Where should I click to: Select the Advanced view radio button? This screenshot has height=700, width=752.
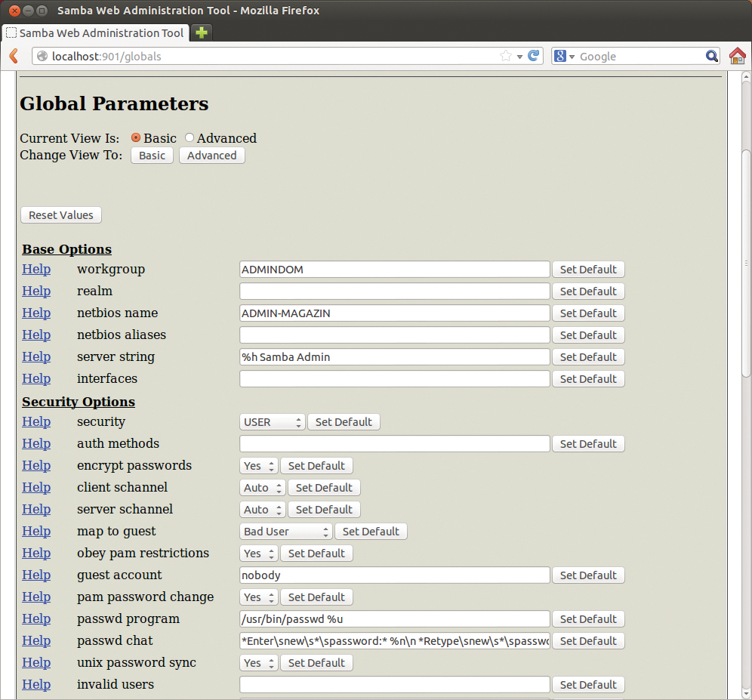190,137
